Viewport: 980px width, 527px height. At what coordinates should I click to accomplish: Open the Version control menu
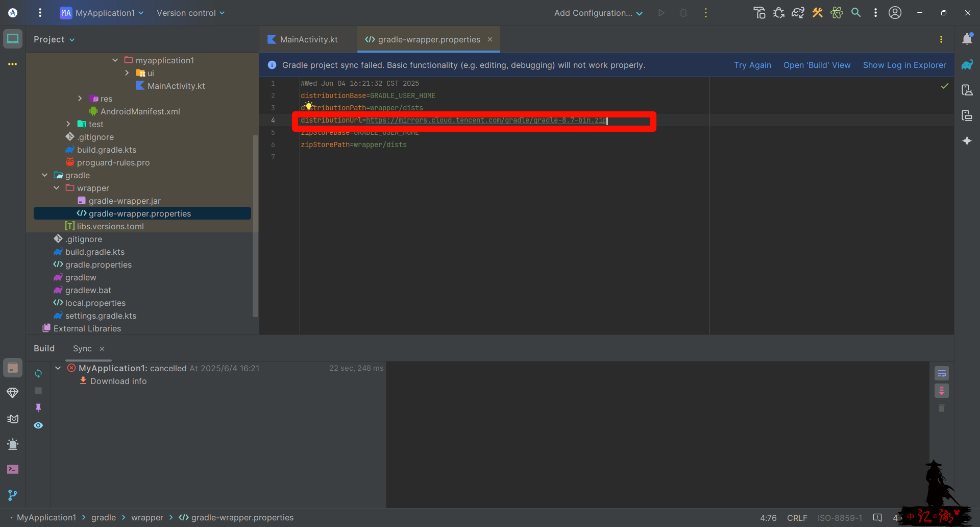[x=190, y=13]
